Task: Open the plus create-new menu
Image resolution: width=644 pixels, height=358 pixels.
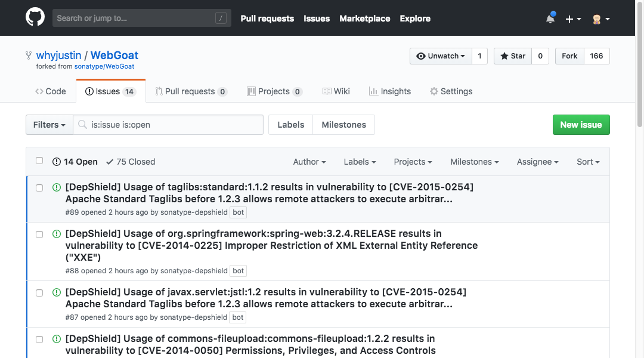Action: (572, 18)
